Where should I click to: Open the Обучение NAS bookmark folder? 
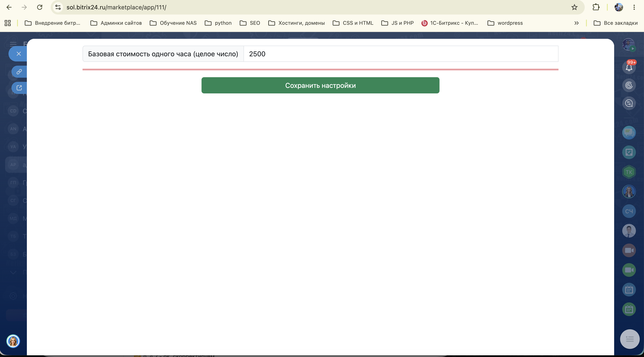(173, 23)
